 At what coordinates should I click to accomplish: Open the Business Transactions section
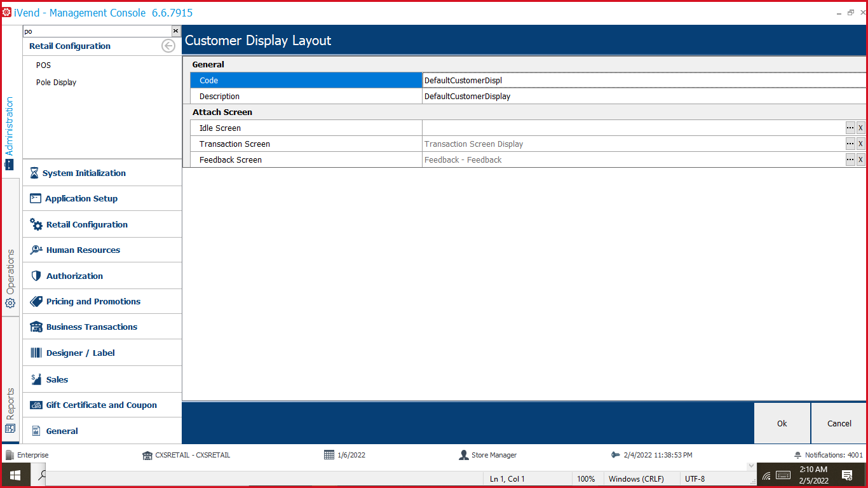tap(102, 327)
